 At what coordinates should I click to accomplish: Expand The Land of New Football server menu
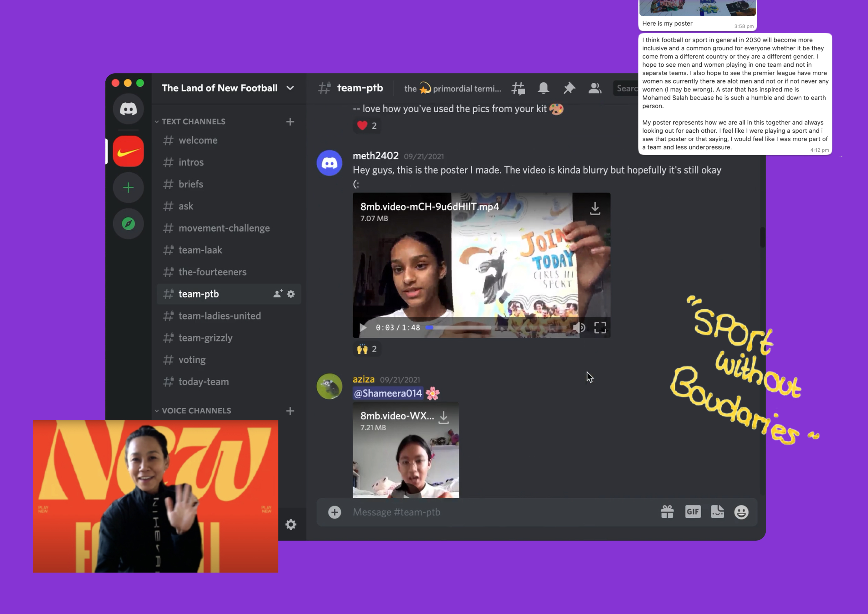228,88
